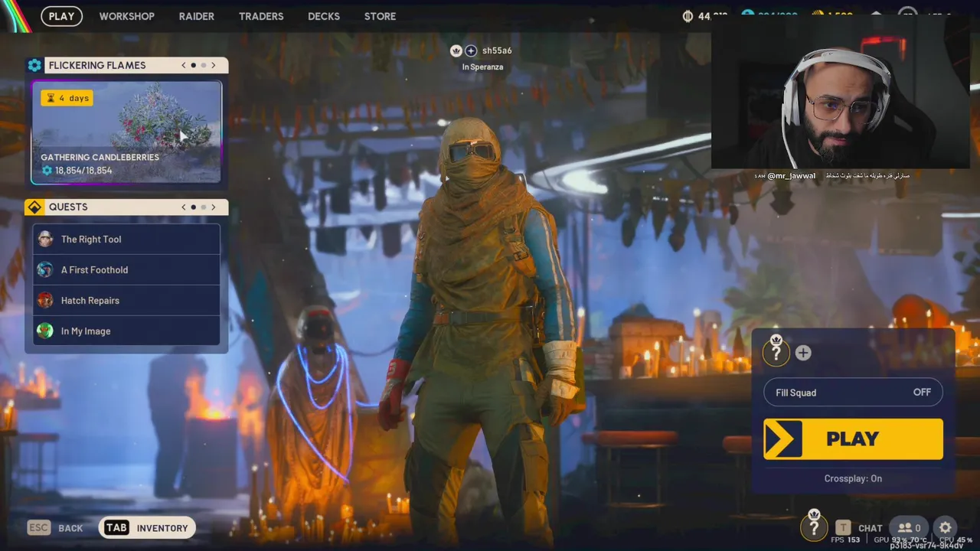
Task: Open the DECKS tab
Action: tap(324, 16)
